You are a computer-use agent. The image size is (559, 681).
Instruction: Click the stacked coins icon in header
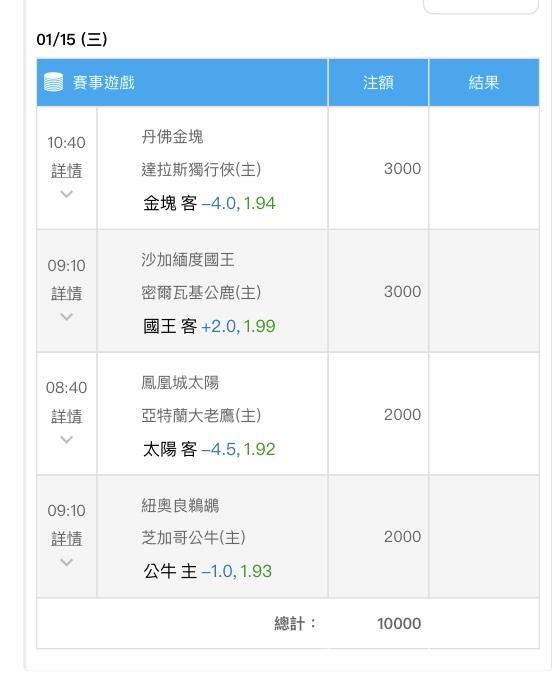point(53,82)
